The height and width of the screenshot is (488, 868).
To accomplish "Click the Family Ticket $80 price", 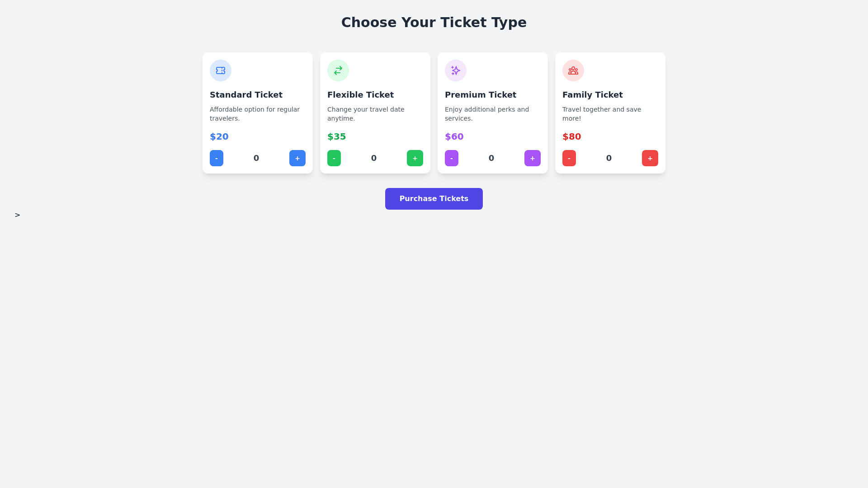I will [x=572, y=136].
